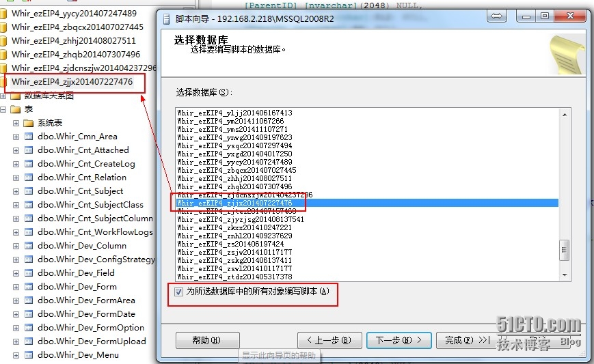Click the 系统表 folder icon
This screenshot has height=364, width=594.
pyautogui.click(x=29, y=123)
